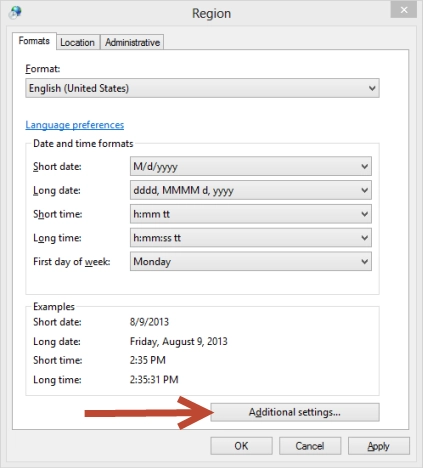The width and height of the screenshot is (423, 468).
Task: Click the Long date label in Date and time formats
Action: pos(57,191)
